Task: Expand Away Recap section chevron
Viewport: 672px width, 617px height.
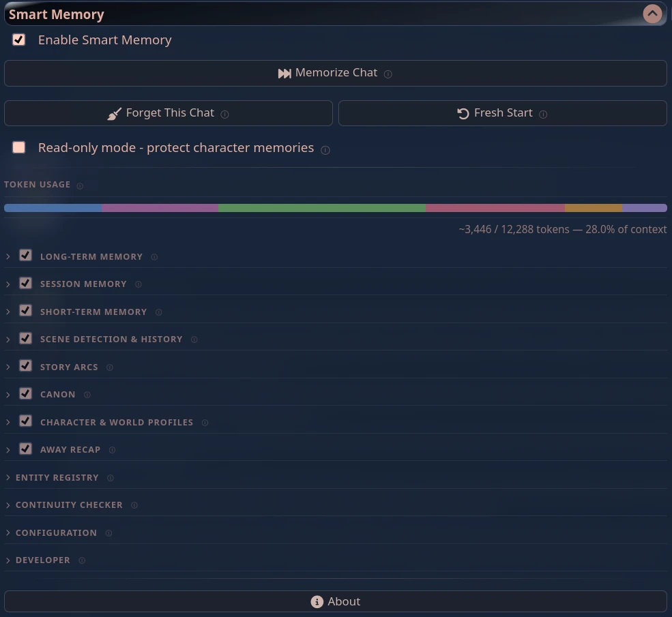Action: click(8, 450)
